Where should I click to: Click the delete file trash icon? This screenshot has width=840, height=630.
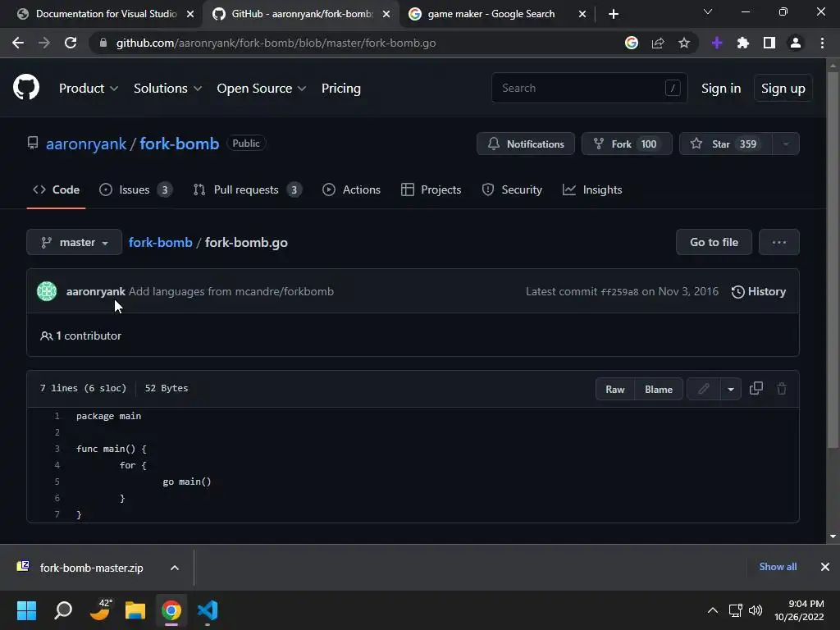point(782,388)
